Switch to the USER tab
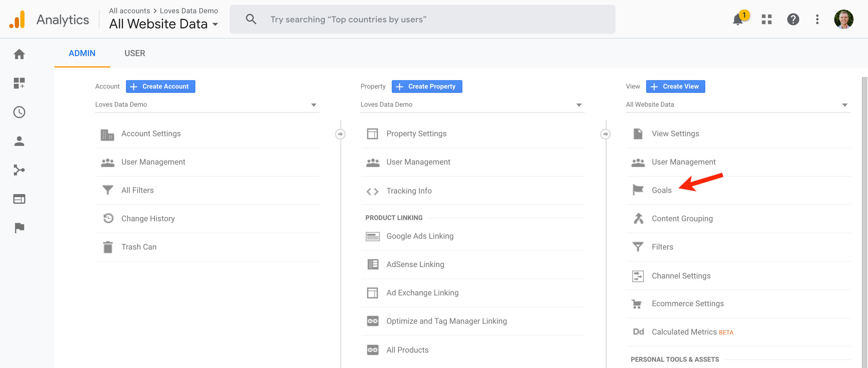The height and width of the screenshot is (368, 868). pos(135,53)
